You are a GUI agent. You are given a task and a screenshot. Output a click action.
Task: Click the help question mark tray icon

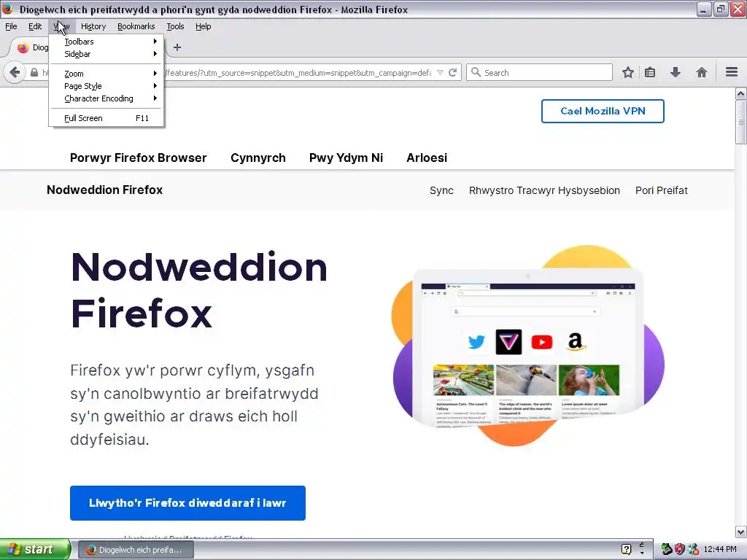pyautogui.click(x=626, y=549)
